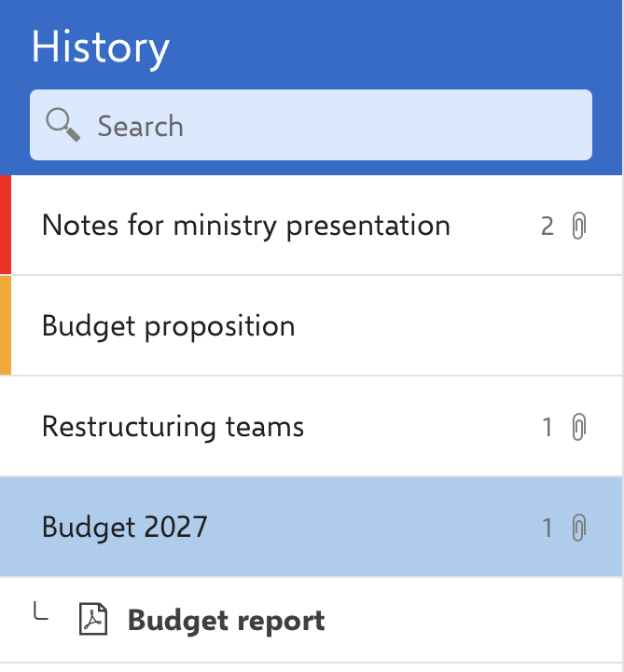Screen dimensions: 624x672
Task: Click attachment count 1 on Budget 2027
Action: click(x=547, y=528)
